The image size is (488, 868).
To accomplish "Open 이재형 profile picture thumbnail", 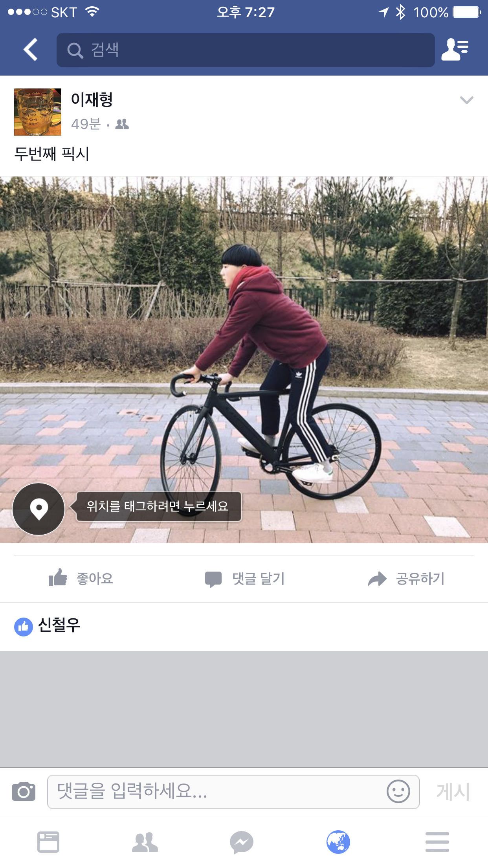I will [38, 112].
